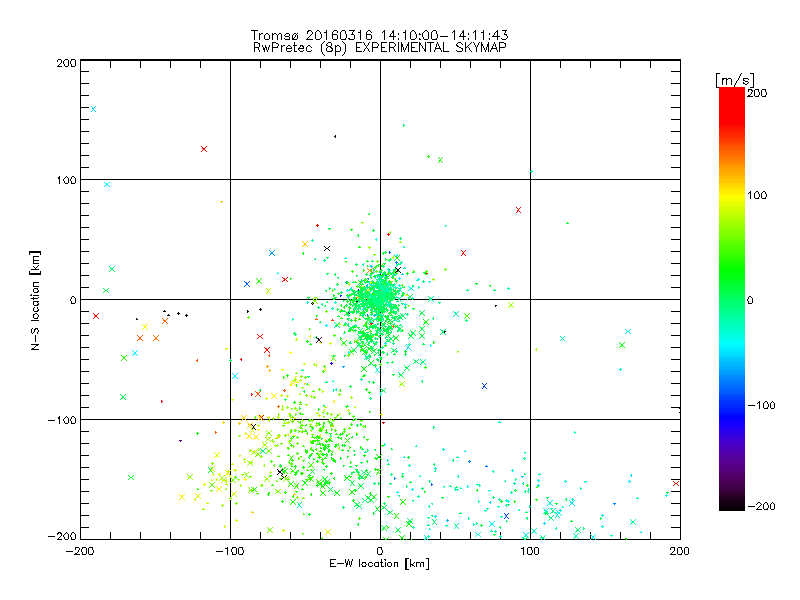This screenshot has width=800, height=600.
Task: Click the x-axis tick label "200"
Action: (x=680, y=551)
